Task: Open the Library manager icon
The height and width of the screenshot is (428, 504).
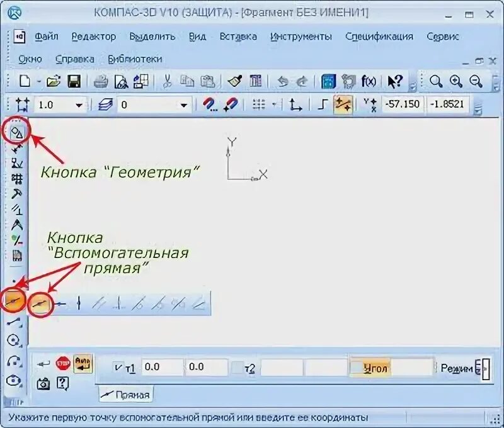Action: click(x=328, y=82)
